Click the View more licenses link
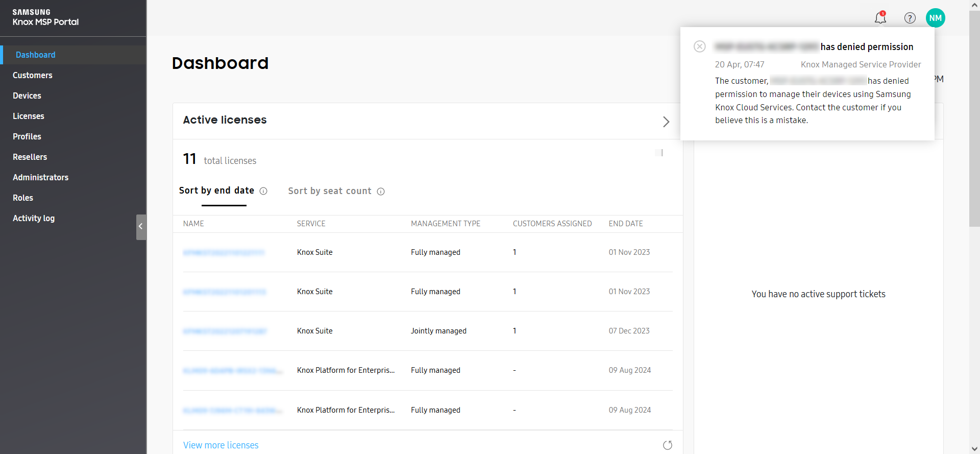 click(x=220, y=445)
